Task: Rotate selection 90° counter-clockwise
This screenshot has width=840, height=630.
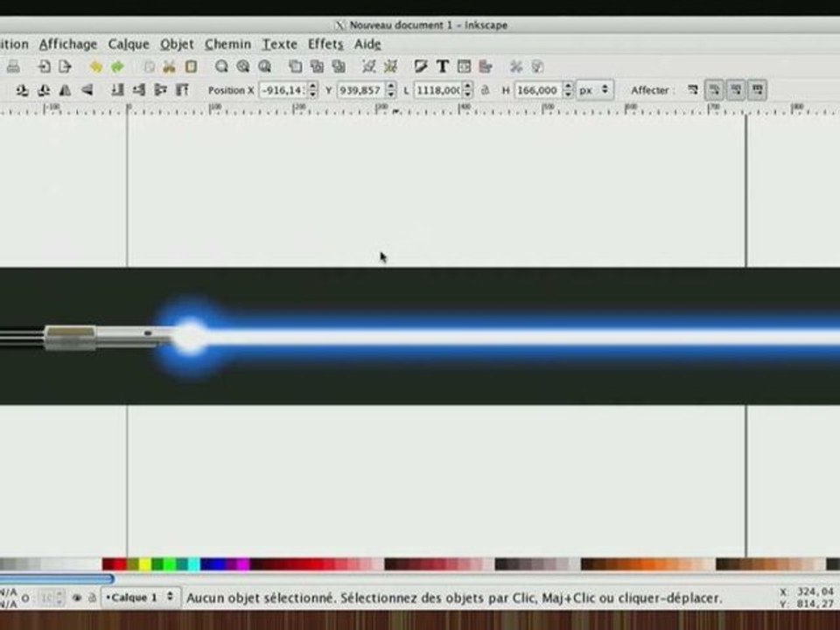Action: pyautogui.click(x=23, y=90)
